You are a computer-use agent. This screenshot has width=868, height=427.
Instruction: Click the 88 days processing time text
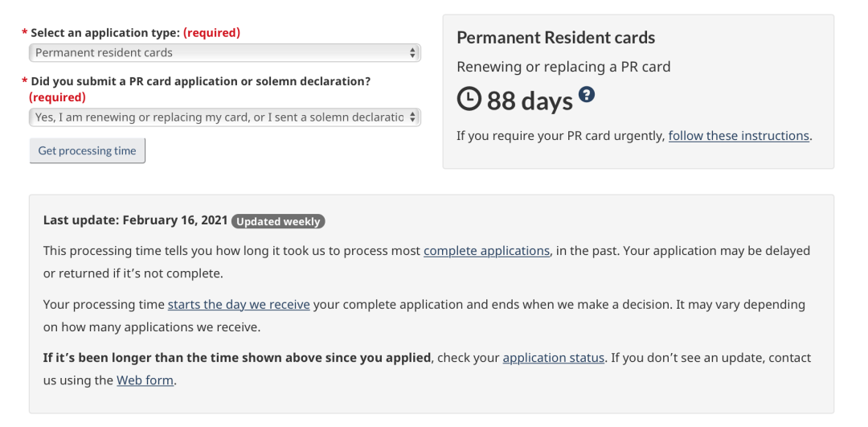pos(530,101)
